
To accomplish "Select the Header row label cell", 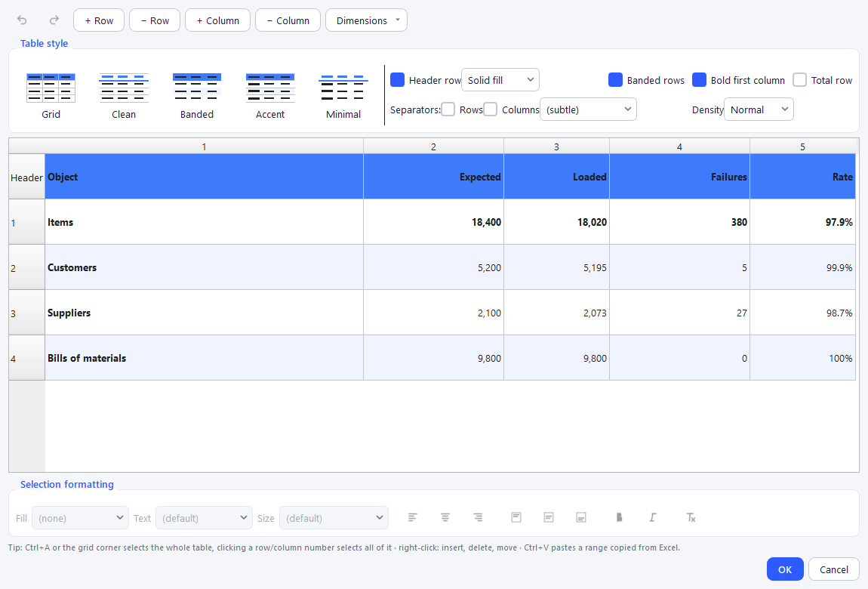I will (x=26, y=177).
